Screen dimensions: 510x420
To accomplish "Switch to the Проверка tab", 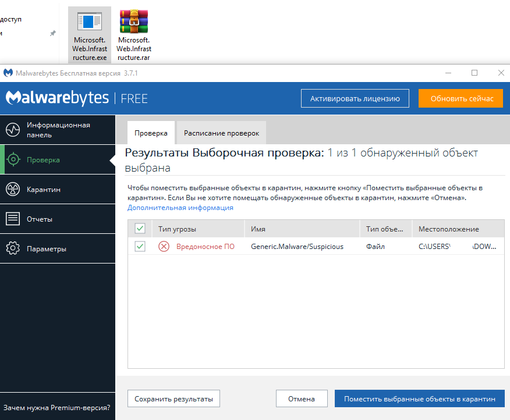I will [151, 133].
